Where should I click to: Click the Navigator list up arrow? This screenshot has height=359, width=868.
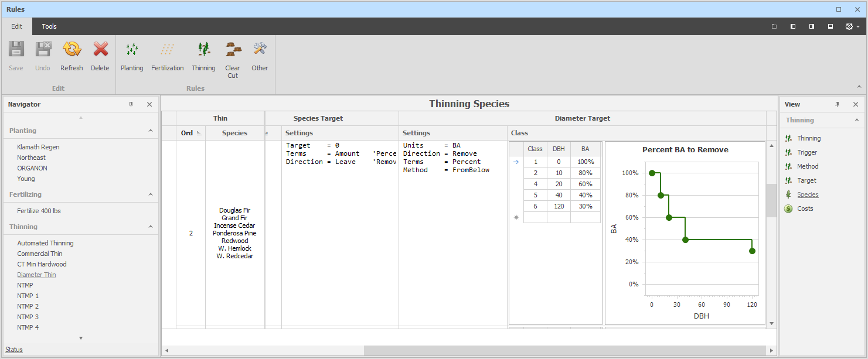click(x=81, y=118)
